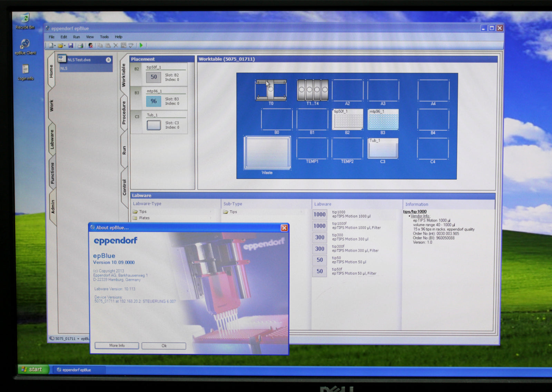Select the NLS item in file list

pos(86,68)
